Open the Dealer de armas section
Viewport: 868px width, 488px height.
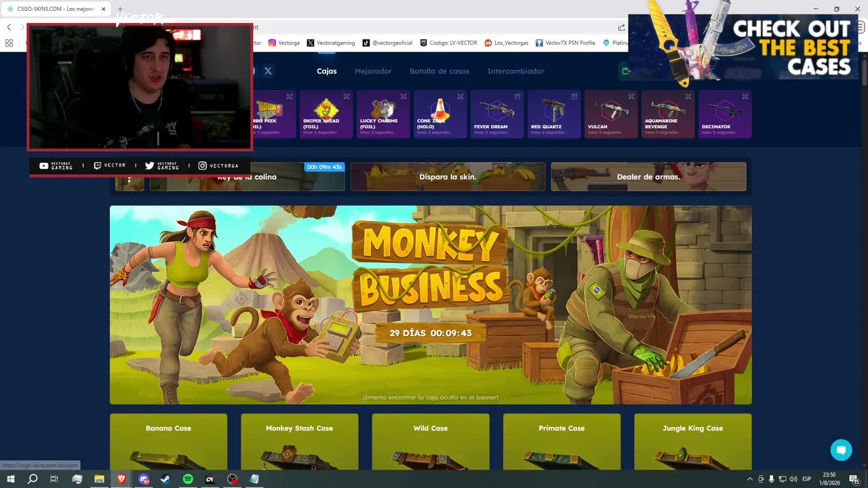tap(648, 177)
